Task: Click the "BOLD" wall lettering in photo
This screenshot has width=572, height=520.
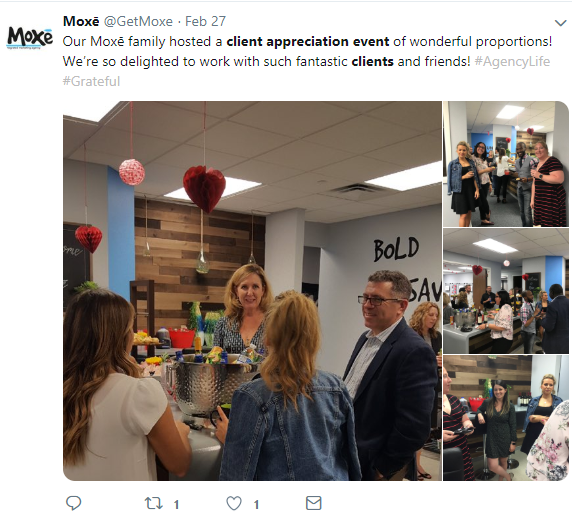Action: pos(396,249)
